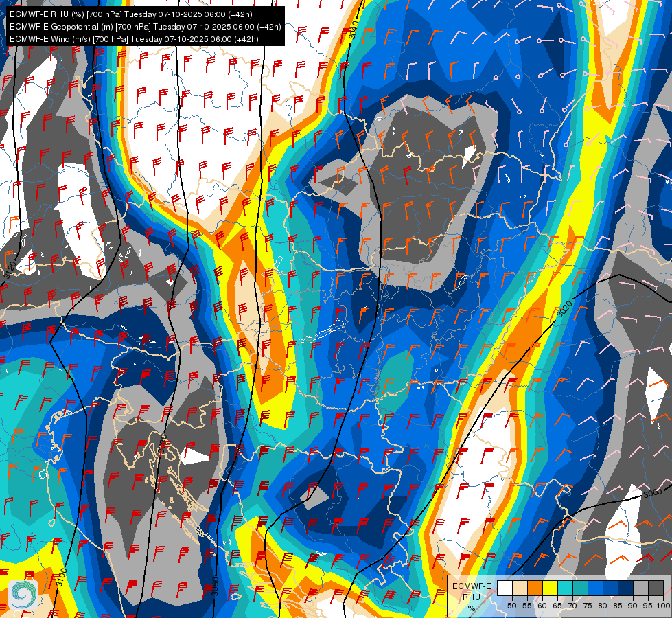Click the legend tick value 60
The height and width of the screenshot is (618, 672).
tap(542, 606)
